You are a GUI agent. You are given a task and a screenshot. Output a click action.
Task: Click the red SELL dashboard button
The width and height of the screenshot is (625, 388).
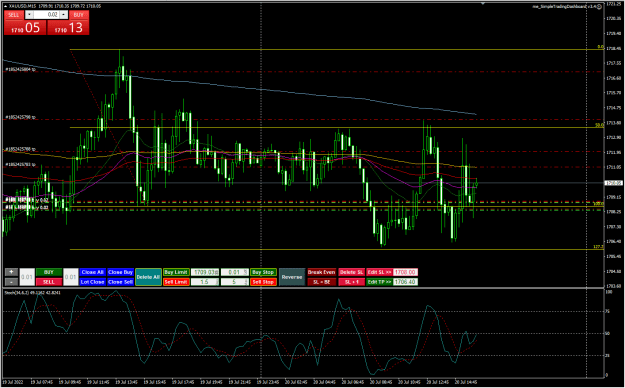[x=49, y=282]
